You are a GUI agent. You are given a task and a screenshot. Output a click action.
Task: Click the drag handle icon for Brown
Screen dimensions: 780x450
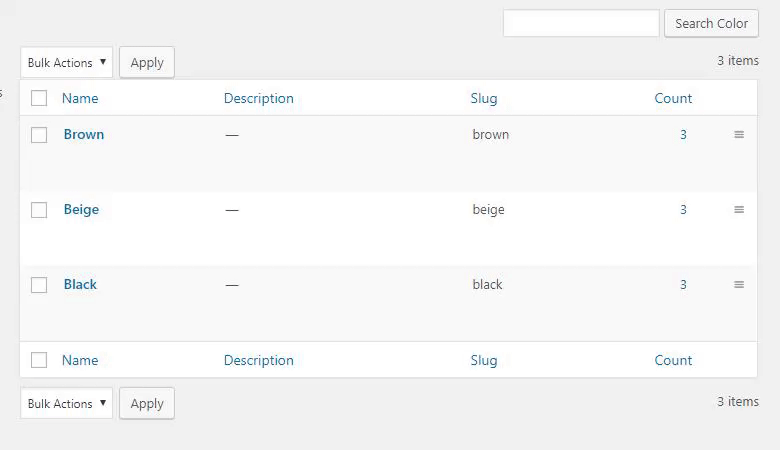[739, 135]
